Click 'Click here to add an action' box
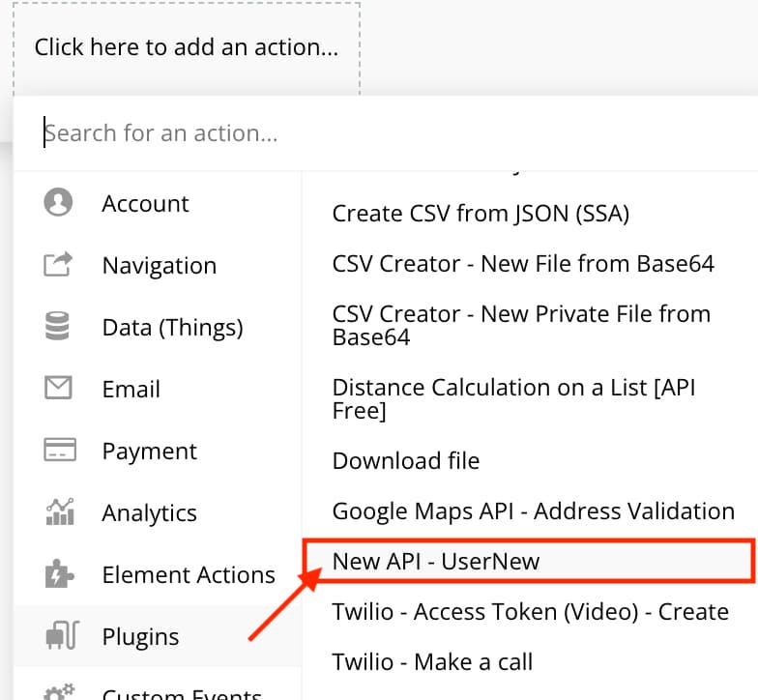Screen dimensions: 758x700 (x=187, y=48)
